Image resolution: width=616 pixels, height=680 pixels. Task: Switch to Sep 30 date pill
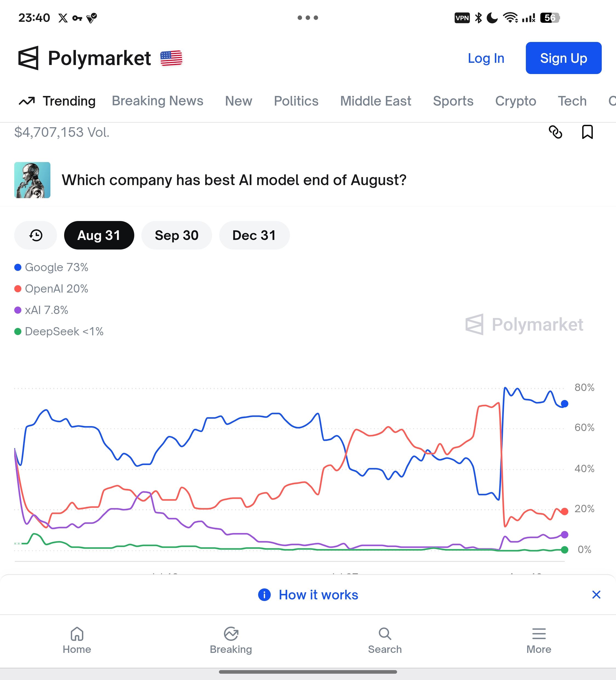pyautogui.click(x=177, y=235)
